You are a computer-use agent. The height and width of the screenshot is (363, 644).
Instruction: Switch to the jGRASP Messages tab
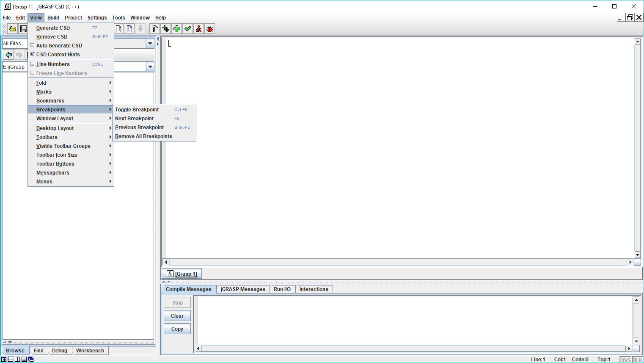[x=243, y=289]
